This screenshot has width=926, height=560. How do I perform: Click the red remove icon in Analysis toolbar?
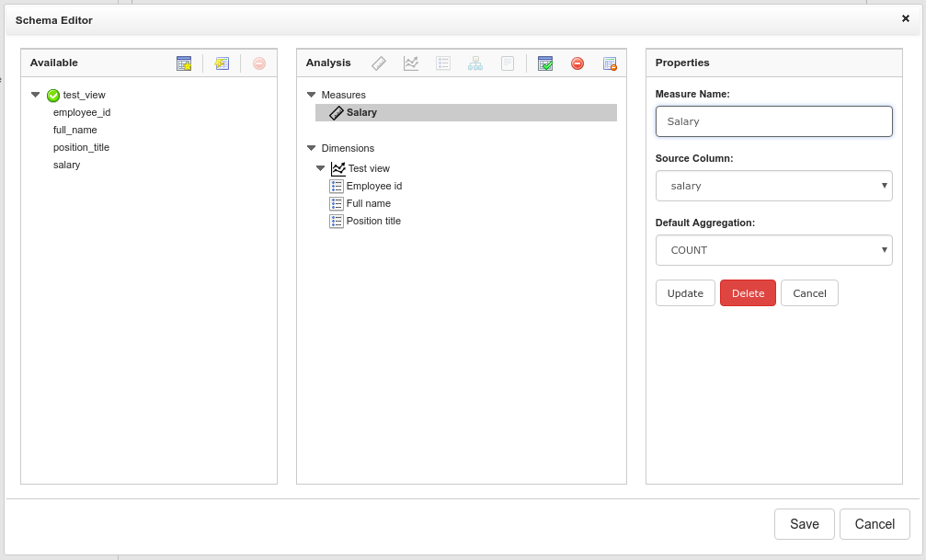[577, 63]
